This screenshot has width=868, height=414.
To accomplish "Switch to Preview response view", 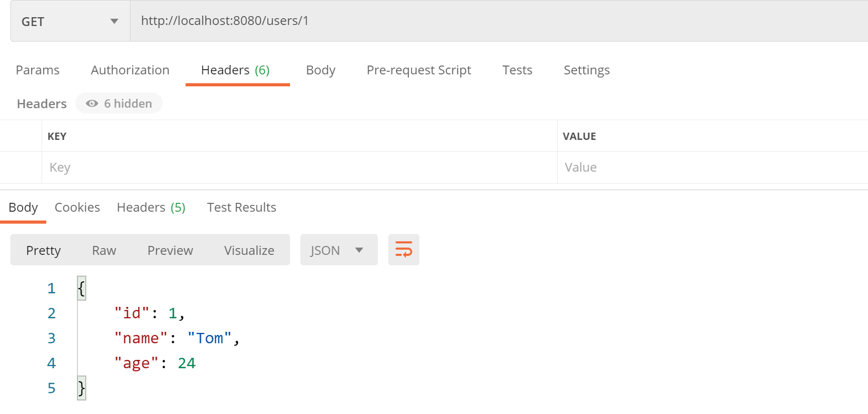I will 170,250.
